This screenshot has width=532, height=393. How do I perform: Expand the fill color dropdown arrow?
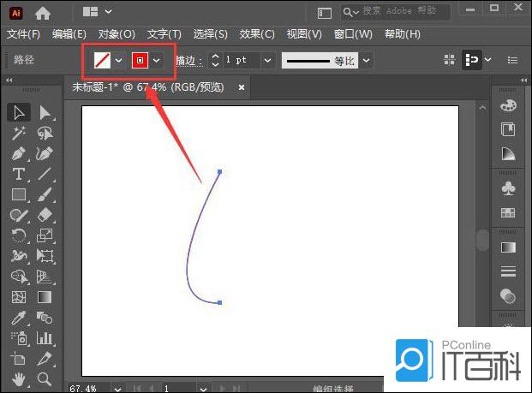(118, 60)
